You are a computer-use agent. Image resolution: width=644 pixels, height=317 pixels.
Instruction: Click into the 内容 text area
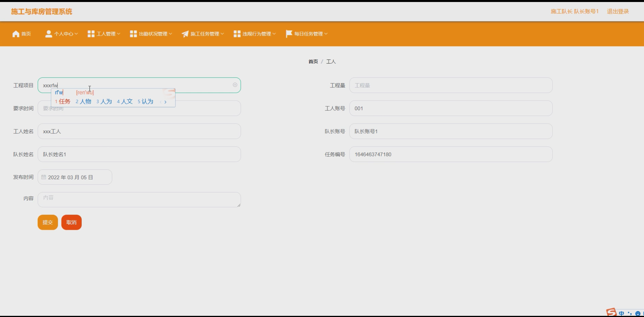139,199
